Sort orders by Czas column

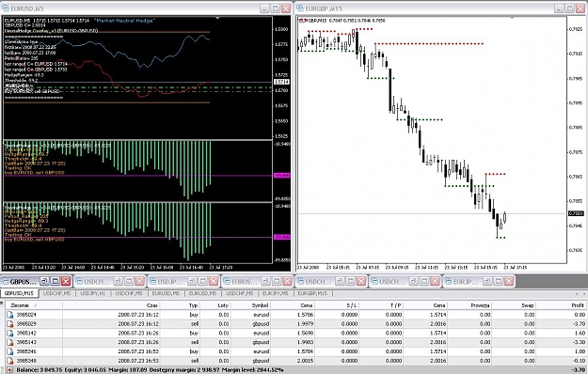click(x=111, y=305)
